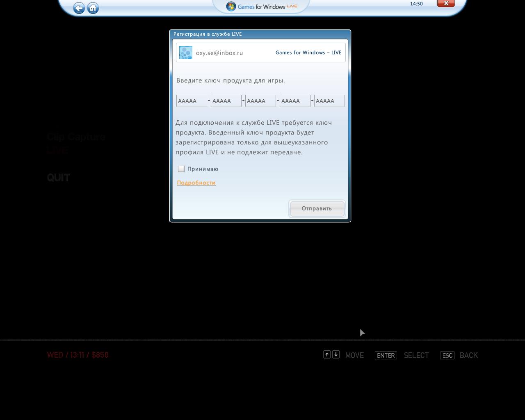This screenshot has width=525, height=420.
Task: Click the third product key box
Action: (260, 101)
